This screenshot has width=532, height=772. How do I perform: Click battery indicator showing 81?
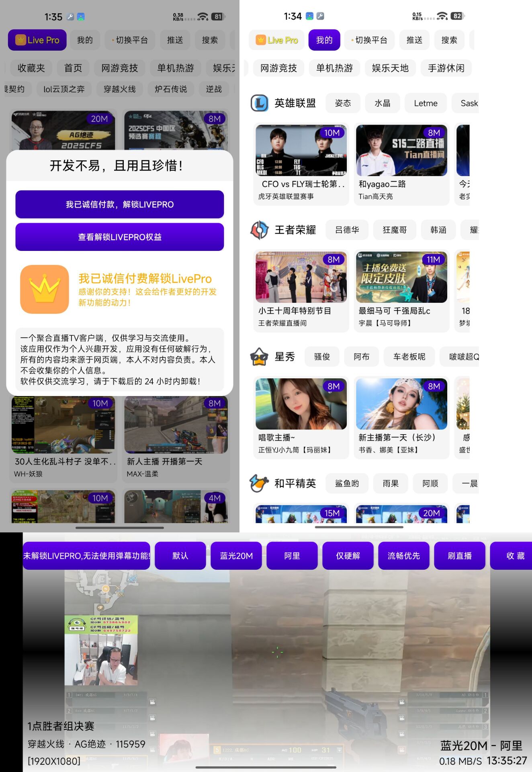coord(217,16)
